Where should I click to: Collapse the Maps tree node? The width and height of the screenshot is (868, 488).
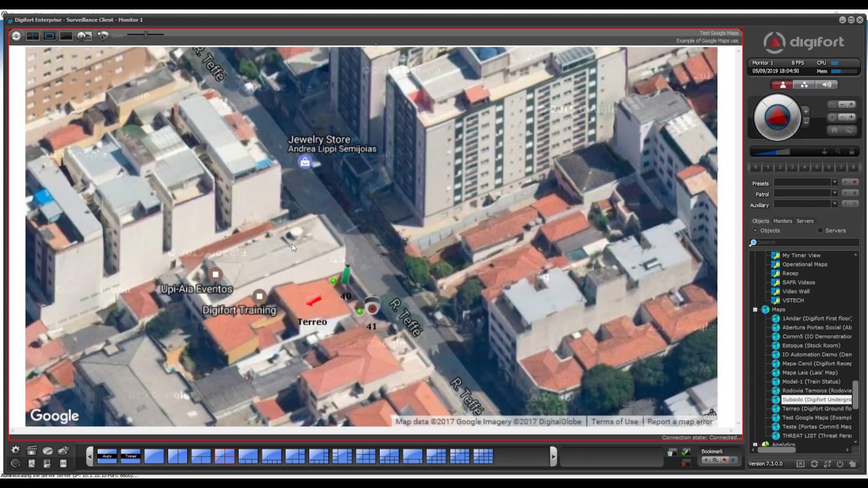(755, 310)
